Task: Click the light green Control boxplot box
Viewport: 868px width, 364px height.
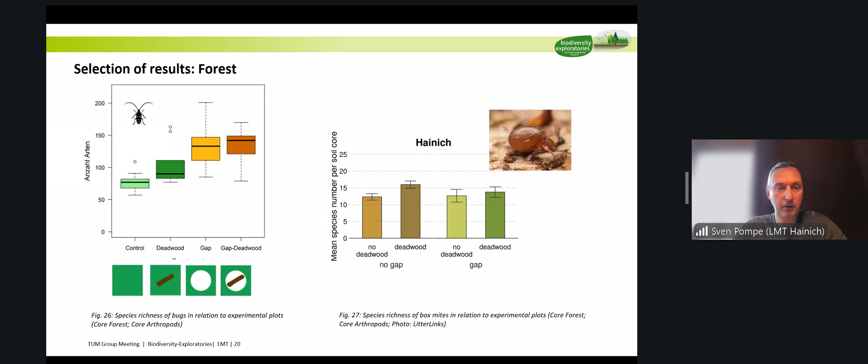Action: [135, 183]
